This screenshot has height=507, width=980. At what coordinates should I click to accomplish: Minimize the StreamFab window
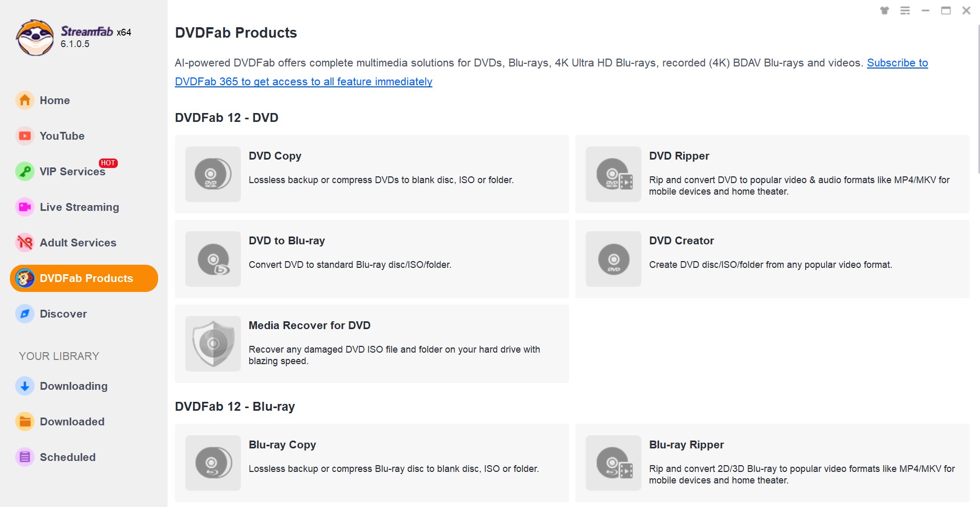click(926, 10)
